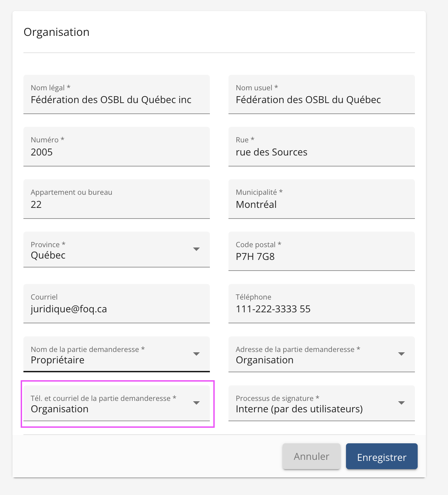Select the Numéro field containing 2005
The width and height of the screenshot is (448, 495).
click(x=116, y=152)
